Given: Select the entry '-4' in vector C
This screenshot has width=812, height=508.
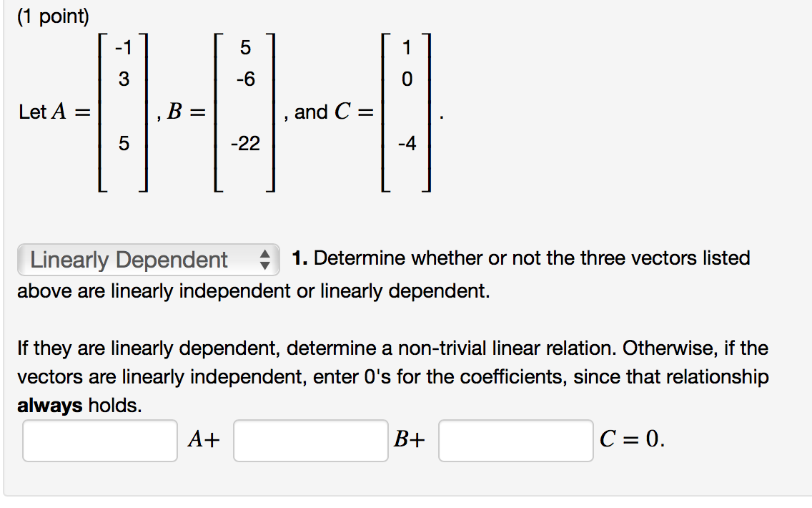Looking at the screenshot, I should click(405, 142).
